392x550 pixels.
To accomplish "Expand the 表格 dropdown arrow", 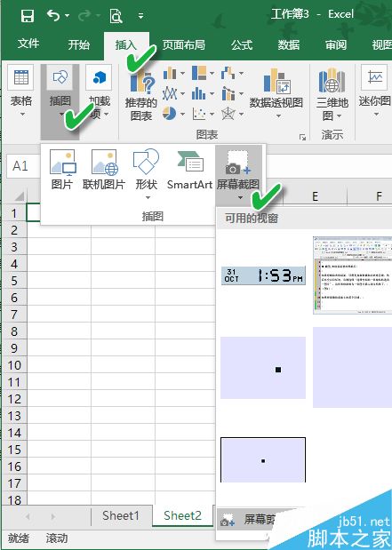I will (x=22, y=114).
